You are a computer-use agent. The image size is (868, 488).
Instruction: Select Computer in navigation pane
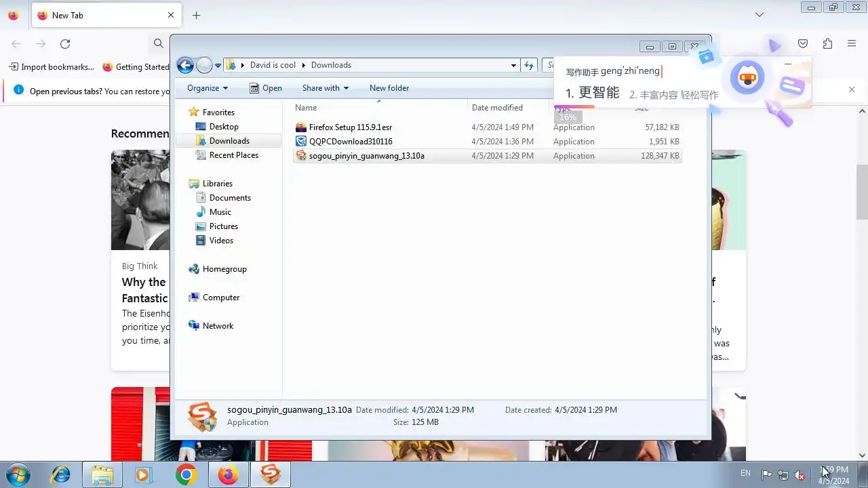(221, 298)
